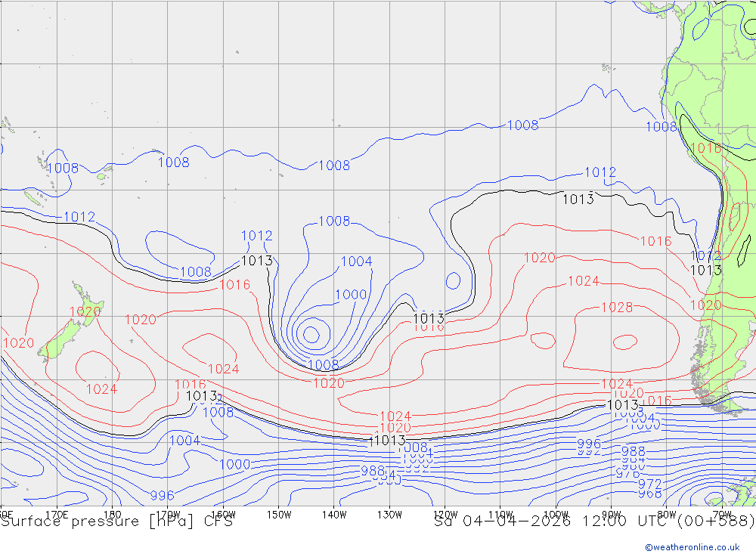The width and height of the screenshot is (756, 554).
Task: Click the red 1016 label over South America
Action: [x=705, y=148]
